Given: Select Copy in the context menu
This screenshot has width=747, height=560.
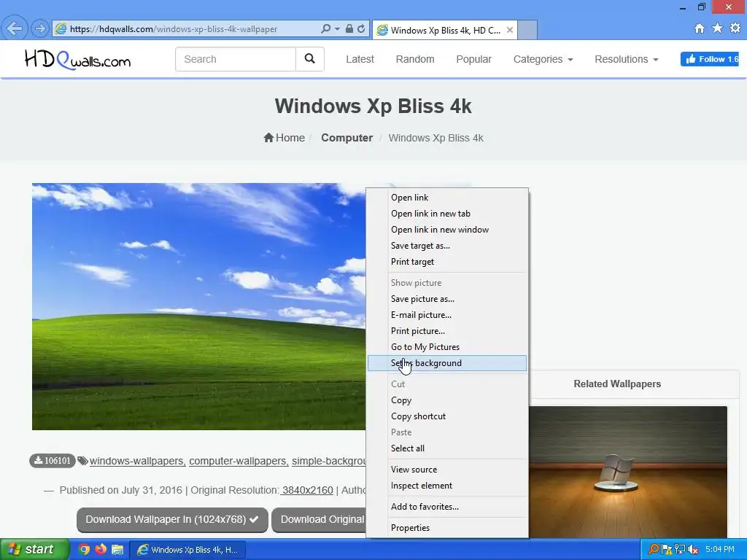Looking at the screenshot, I should click(x=447, y=400).
